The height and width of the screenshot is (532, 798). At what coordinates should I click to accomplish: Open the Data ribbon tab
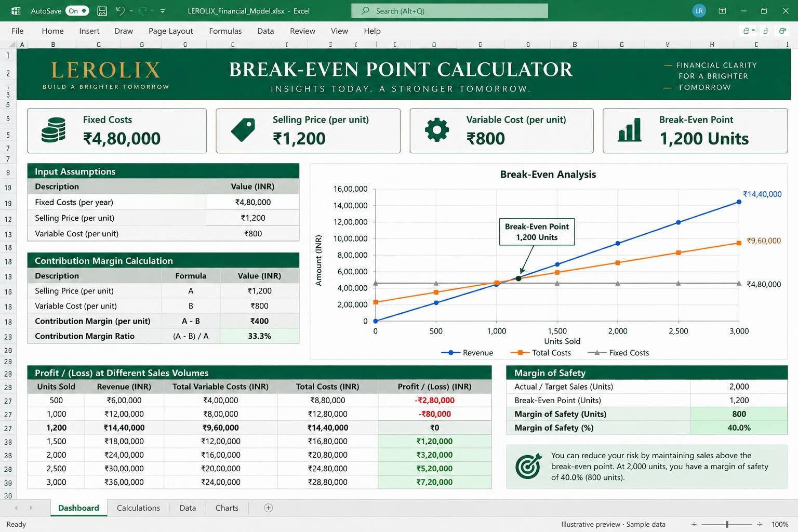265,31
